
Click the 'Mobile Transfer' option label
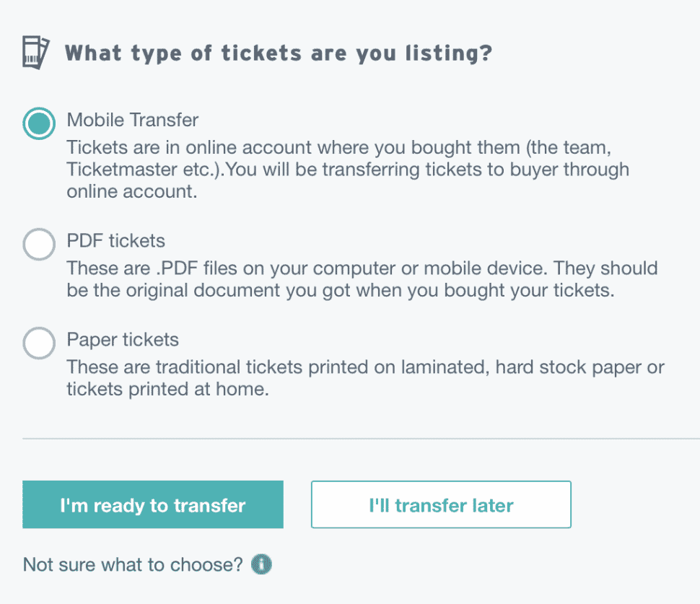[133, 120]
